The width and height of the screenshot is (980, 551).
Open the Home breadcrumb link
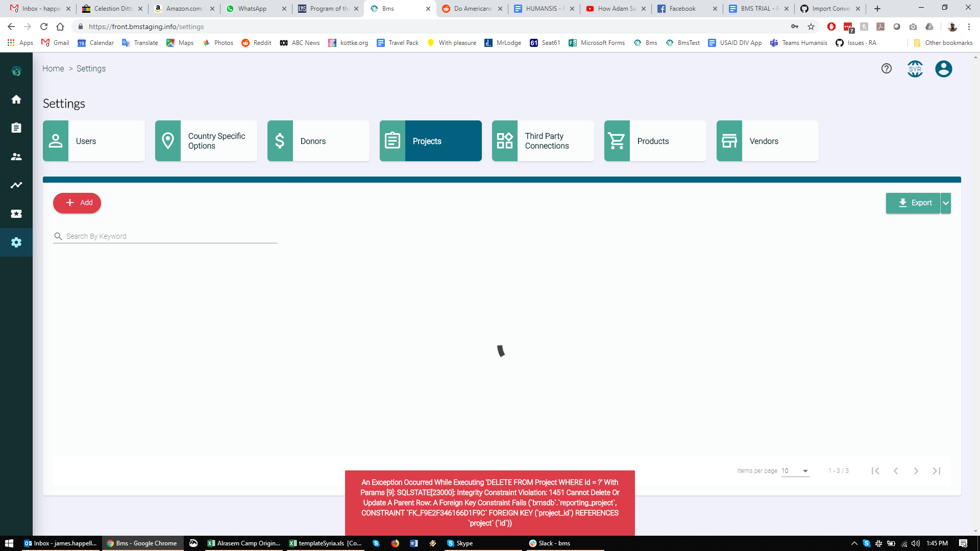point(53,68)
